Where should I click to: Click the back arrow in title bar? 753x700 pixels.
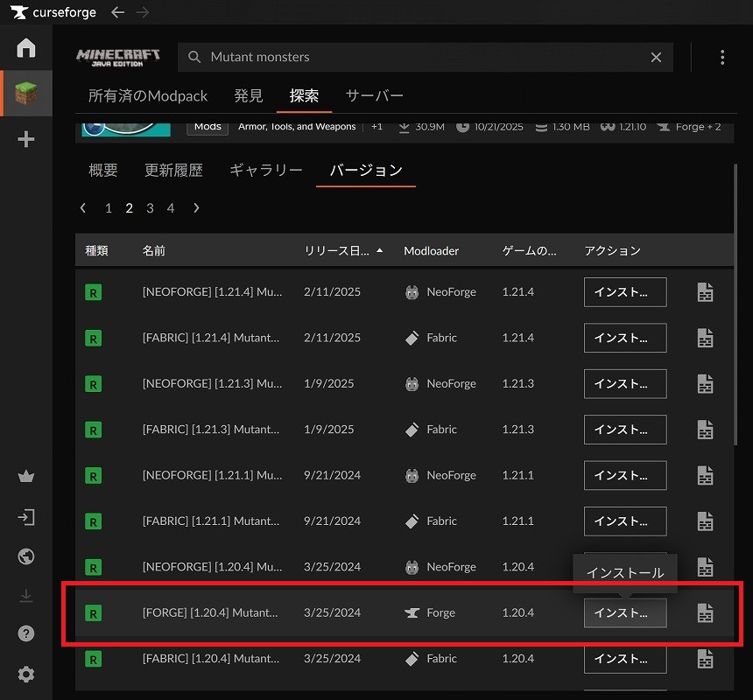pyautogui.click(x=118, y=12)
